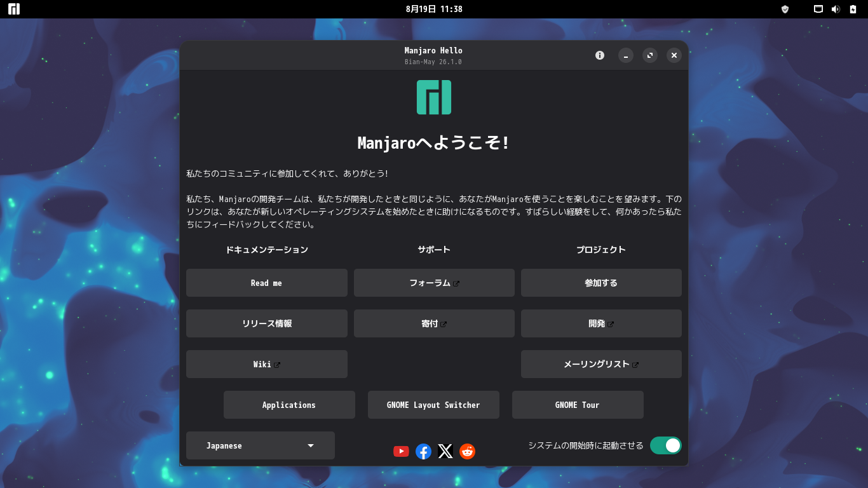
Task: Click the プロジェクト column heading
Action: tap(601, 250)
